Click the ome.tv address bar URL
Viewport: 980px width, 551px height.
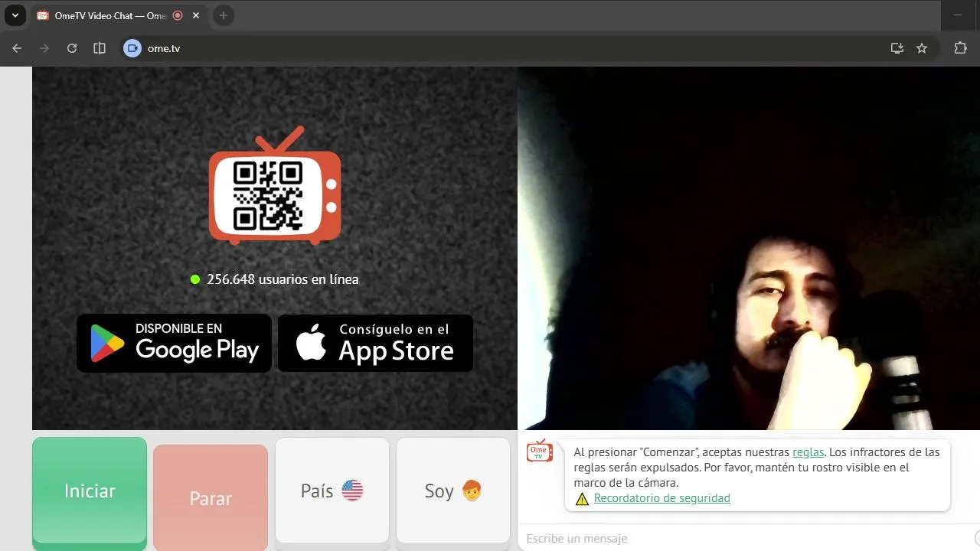click(164, 48)
